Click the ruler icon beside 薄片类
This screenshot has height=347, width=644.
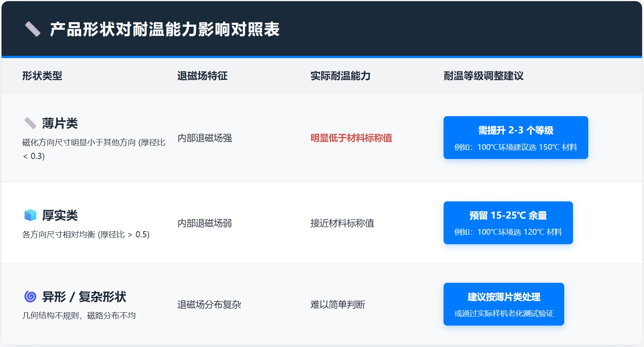[x=30, y=123]
